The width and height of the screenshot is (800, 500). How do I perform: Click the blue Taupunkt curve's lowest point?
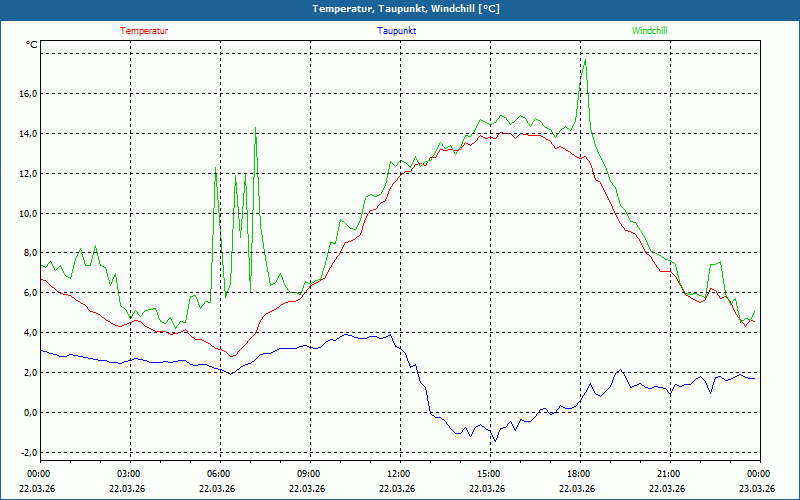point(493,441)
